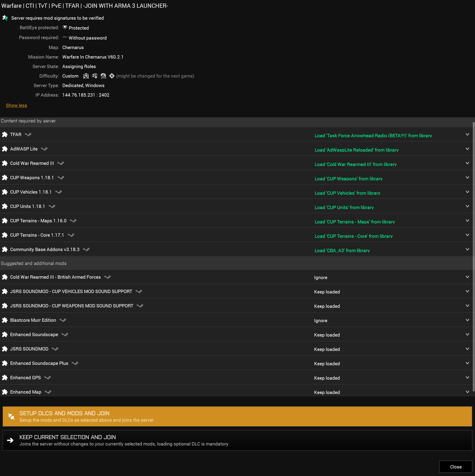This screenshot has height=476, width=475.
Task: Click the second difficulty icon with plus sign
Action: click(x=95, y=76)
